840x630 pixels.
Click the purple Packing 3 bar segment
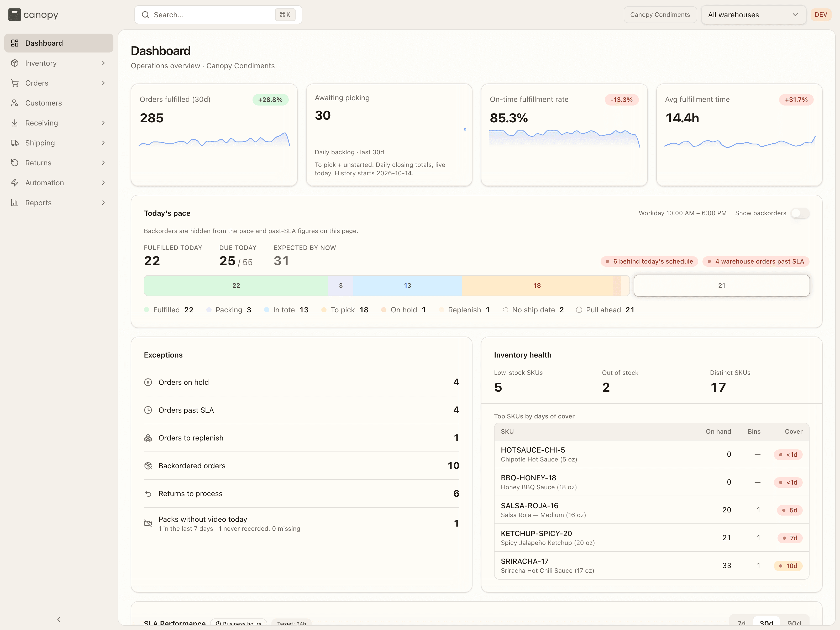coord(341,286)
